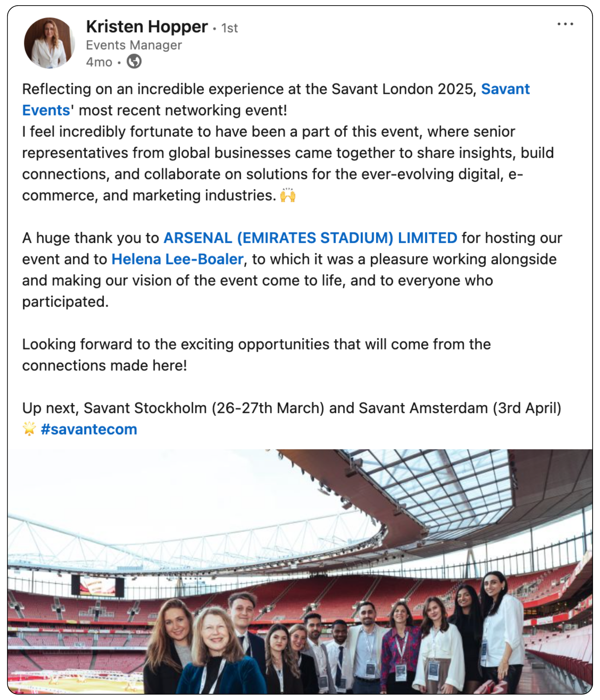Viewport: 600px width, 700px height.
Task: Click the glowing star emoji
Action: tap(29, 429)
